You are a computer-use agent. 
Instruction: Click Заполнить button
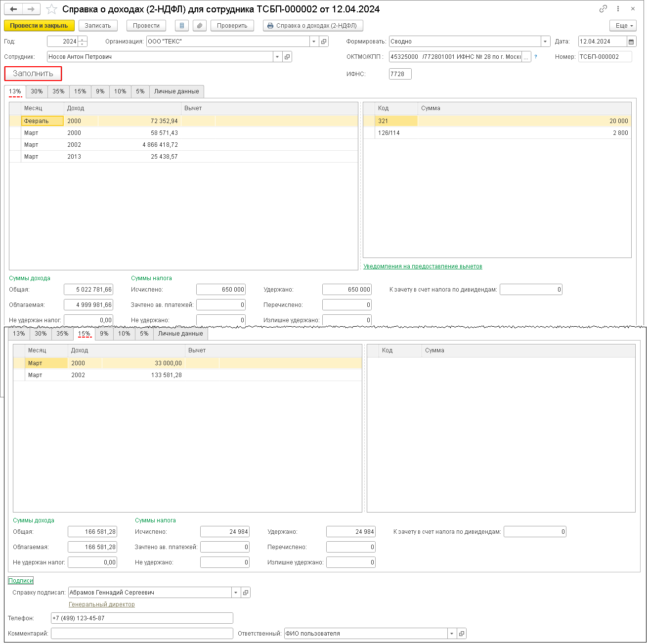(x=33, y=74)
